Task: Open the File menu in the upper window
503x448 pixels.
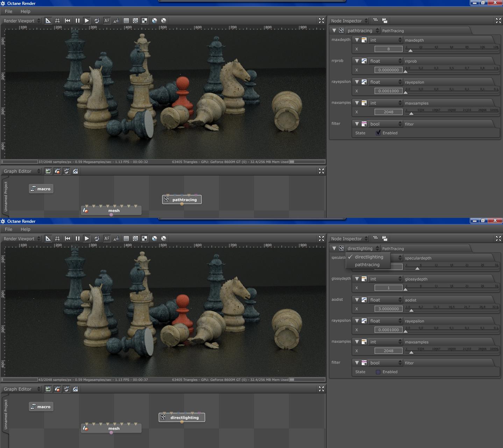Action: point(8,12)
